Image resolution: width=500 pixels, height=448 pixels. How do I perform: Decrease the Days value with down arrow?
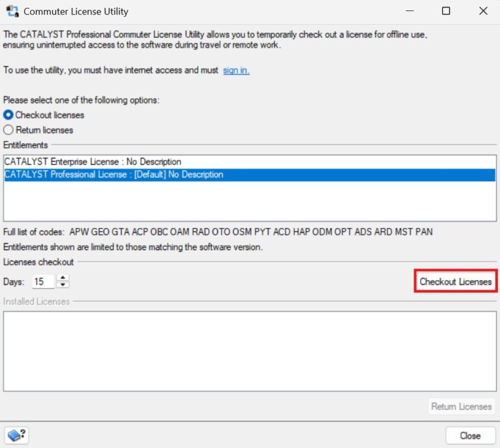[62, 285]
